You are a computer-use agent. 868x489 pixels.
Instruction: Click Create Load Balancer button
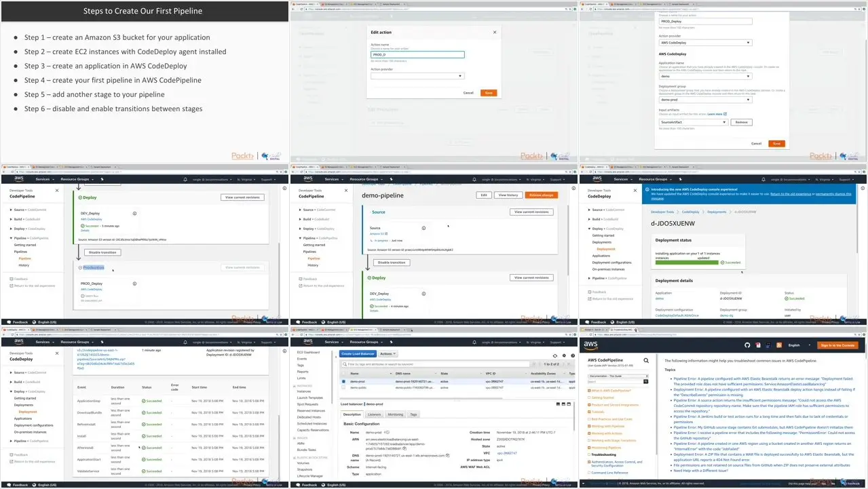click(x=358, y=354)
